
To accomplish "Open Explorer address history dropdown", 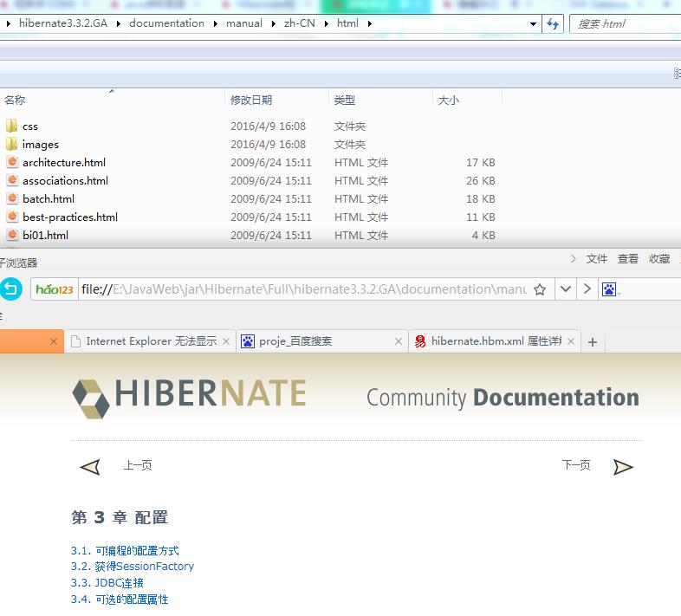I will (x=534, y=24).
